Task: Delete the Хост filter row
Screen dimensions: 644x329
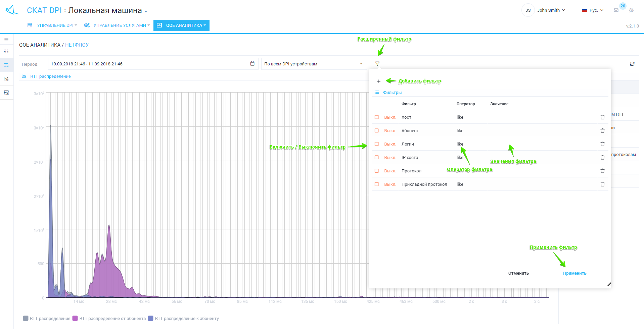Action: click(x=602, y=117)
